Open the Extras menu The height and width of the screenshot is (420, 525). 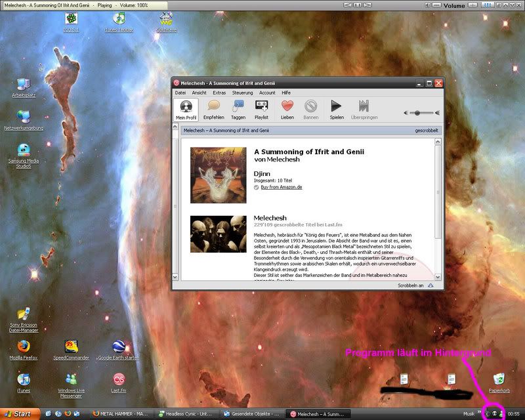219,93
